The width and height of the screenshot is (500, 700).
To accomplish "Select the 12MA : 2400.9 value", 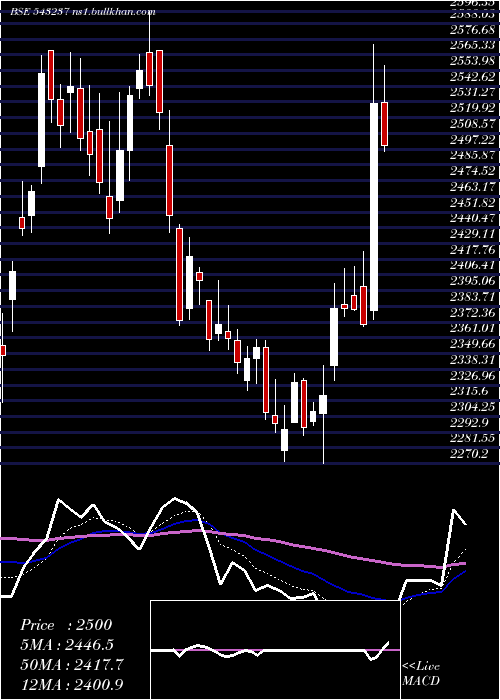I will (x=72, y=684).
